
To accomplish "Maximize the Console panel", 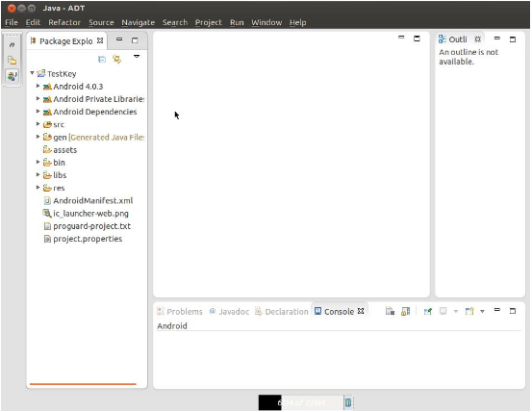I will pos(513,311).
